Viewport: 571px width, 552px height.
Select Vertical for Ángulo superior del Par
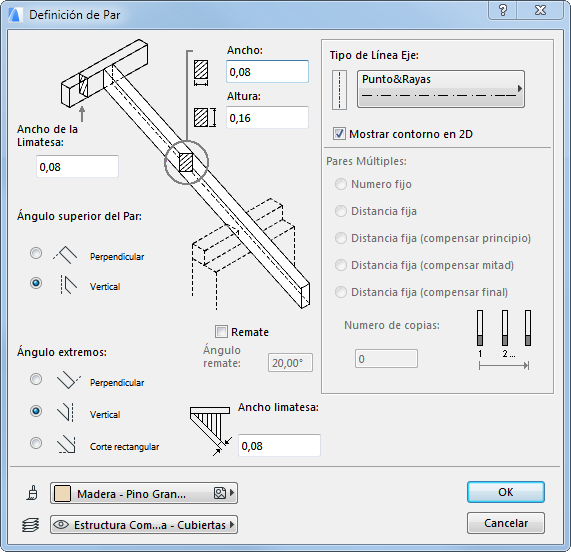[36, 283]
